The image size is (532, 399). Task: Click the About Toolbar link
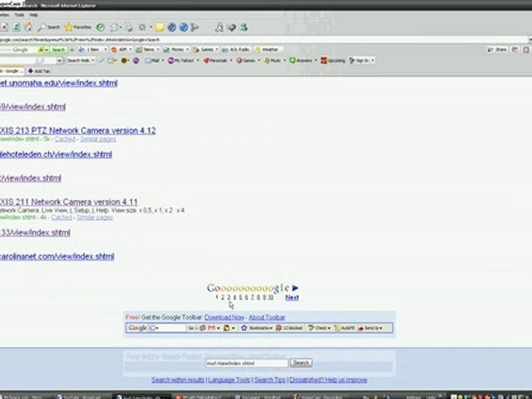pos(267,318)
